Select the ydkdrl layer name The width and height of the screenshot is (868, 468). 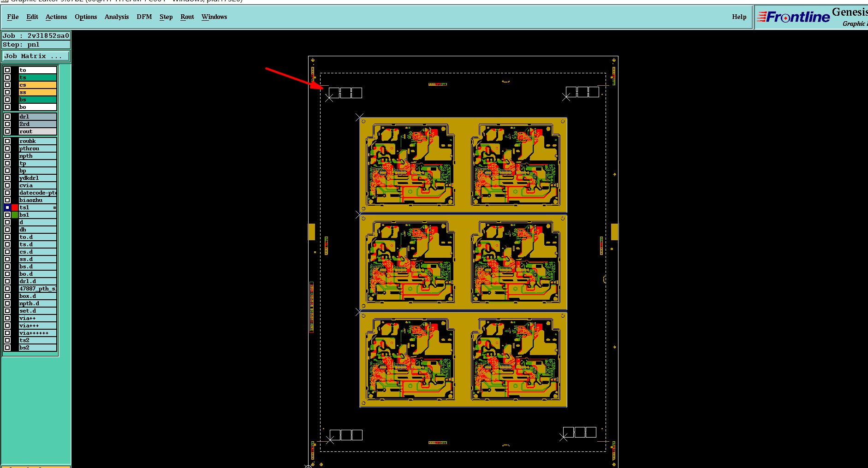(x=37, y=178)
